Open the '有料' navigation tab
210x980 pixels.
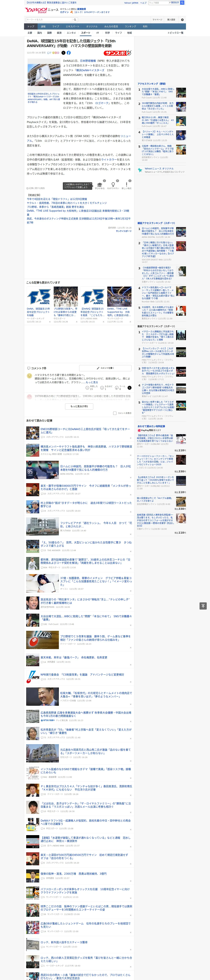click(x=145, y=26)
